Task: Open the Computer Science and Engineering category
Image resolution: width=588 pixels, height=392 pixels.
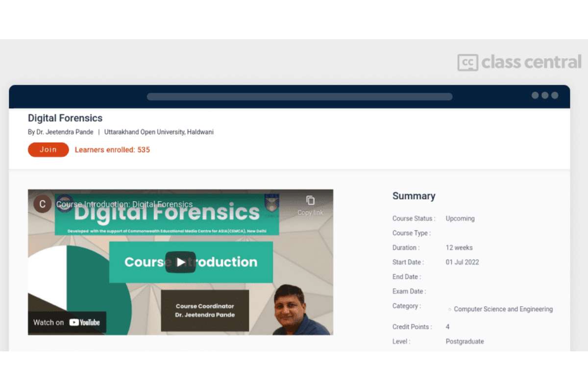Action: pos(504,309)
